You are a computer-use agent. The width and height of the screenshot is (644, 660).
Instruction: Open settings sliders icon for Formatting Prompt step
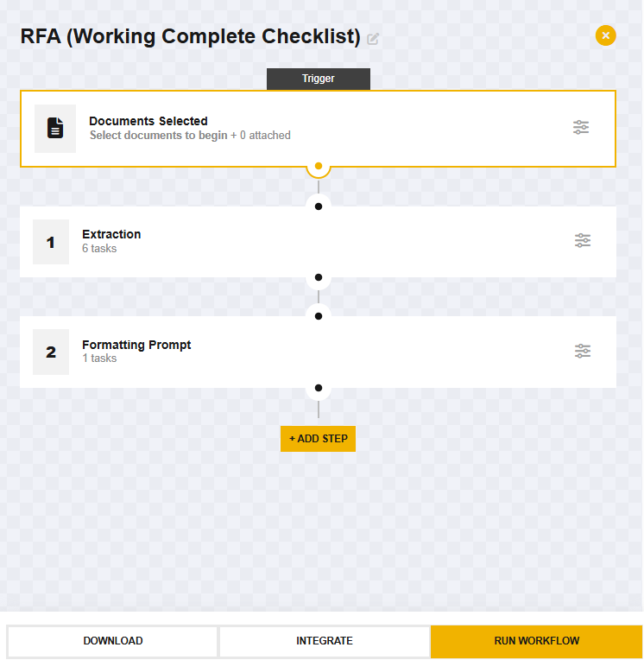(x=583, y=351)
